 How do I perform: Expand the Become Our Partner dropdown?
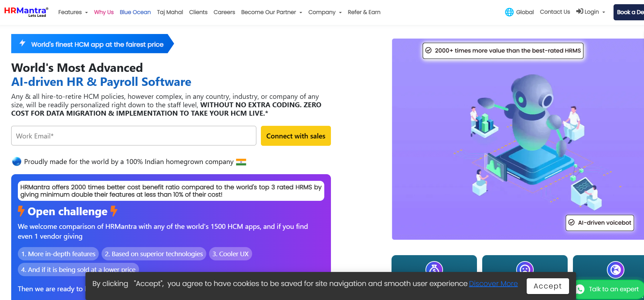(271, 12)
